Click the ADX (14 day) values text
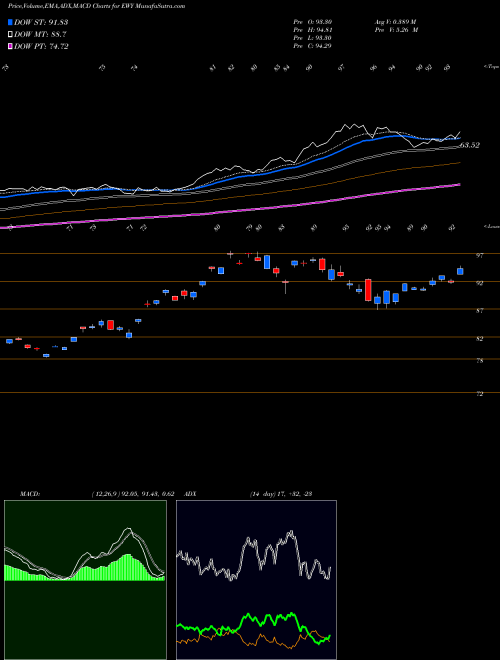The image size is (500, 660). [280, 494]
